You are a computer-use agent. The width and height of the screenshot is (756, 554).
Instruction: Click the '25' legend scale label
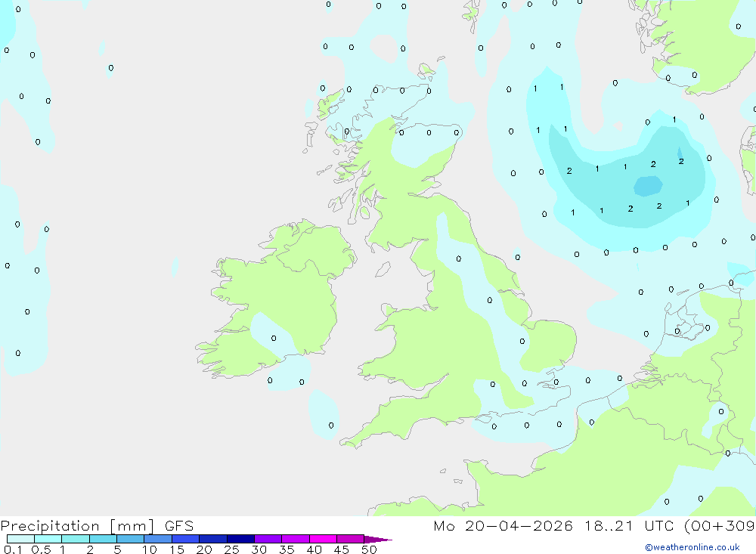pos(232,549)
